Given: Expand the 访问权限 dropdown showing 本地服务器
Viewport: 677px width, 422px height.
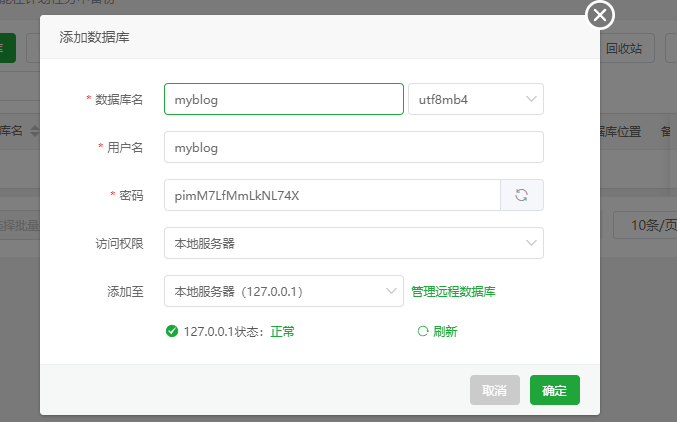Looking at the screenshot, I should coord(353,243).
